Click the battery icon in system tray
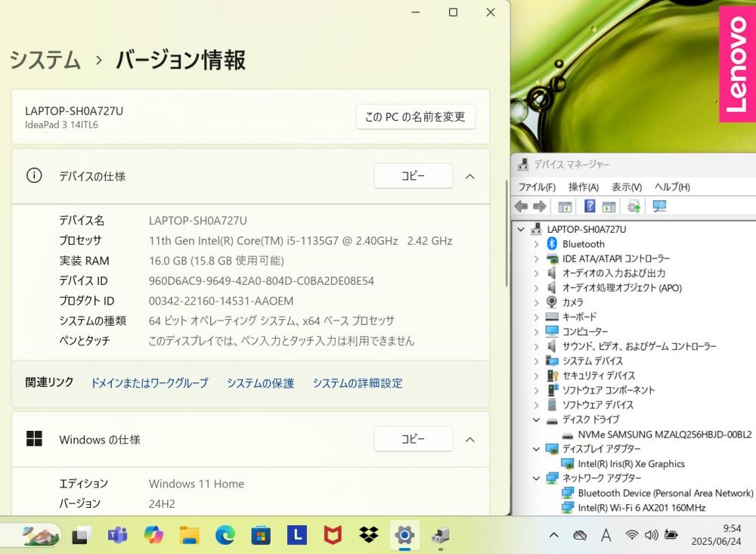The image size is (756, 554). (671, 534)
